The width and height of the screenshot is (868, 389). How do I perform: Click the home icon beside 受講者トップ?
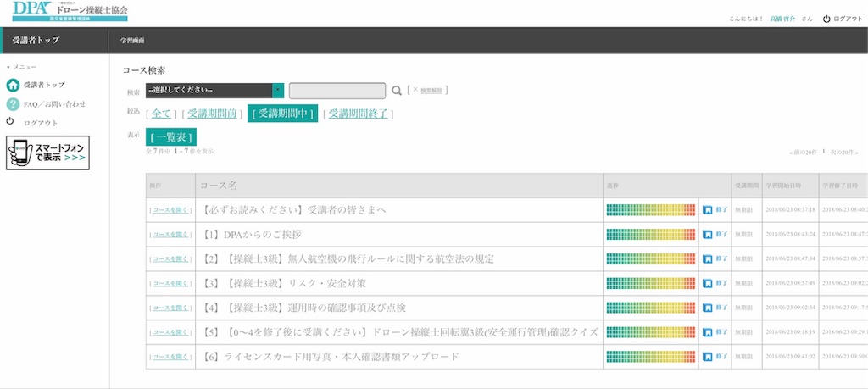click(14, 86)
